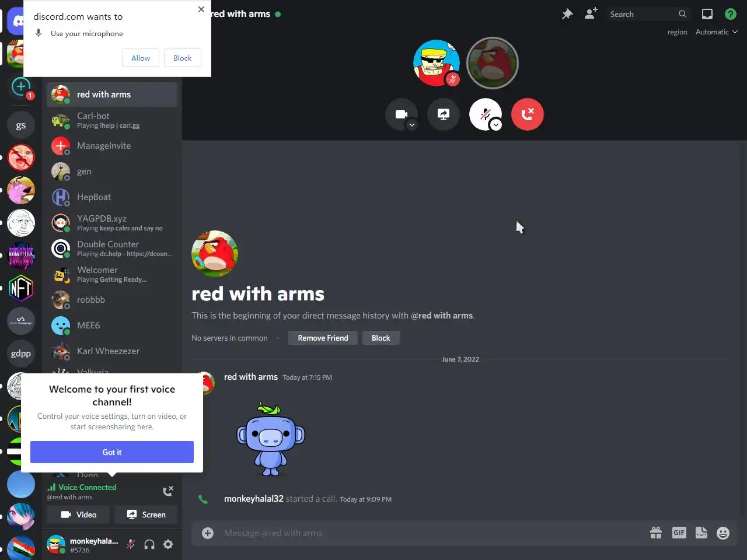747x560 pixels.
Task: Open the Double Counter direct message
Action: click(112, 249)
